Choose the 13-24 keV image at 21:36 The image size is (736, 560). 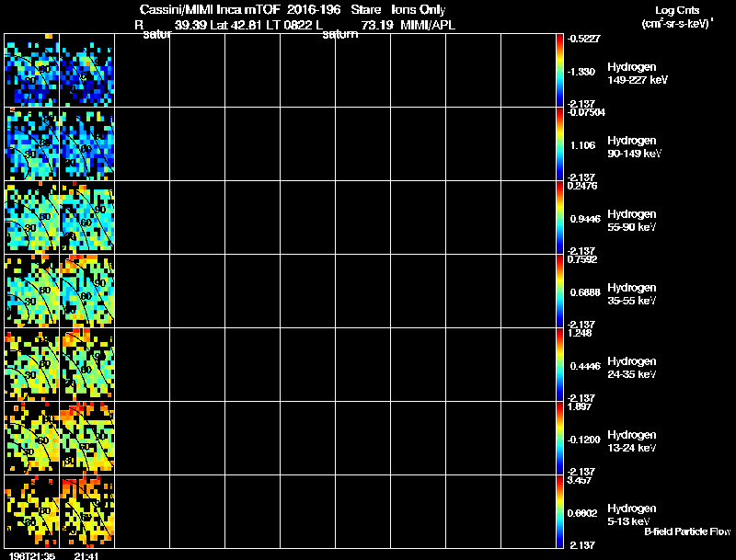32,439
